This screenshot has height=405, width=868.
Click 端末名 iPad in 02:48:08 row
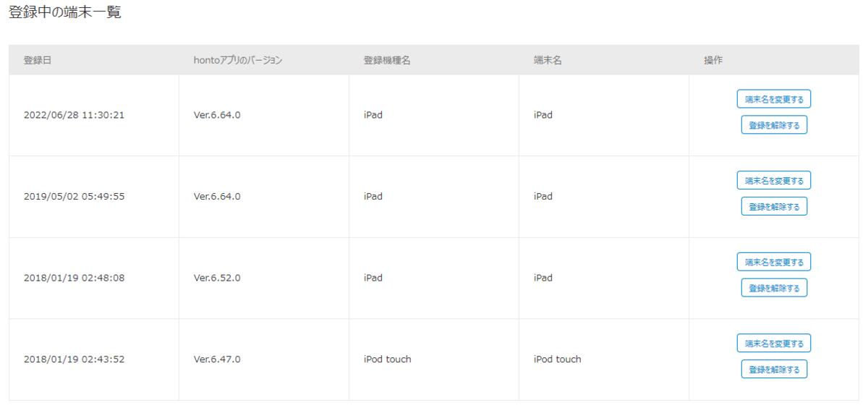pos(543,278)
